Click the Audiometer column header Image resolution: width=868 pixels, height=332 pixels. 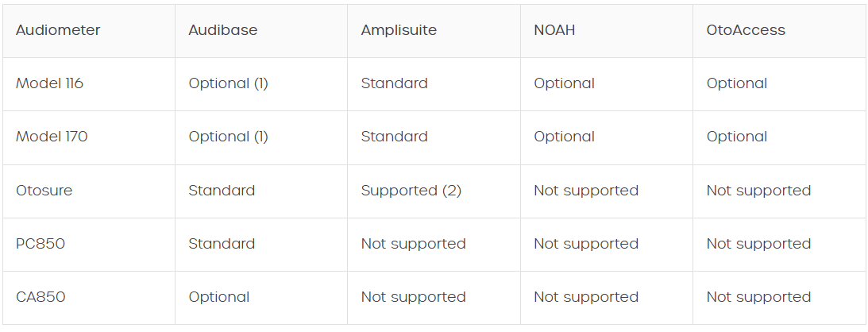[58, 30]
